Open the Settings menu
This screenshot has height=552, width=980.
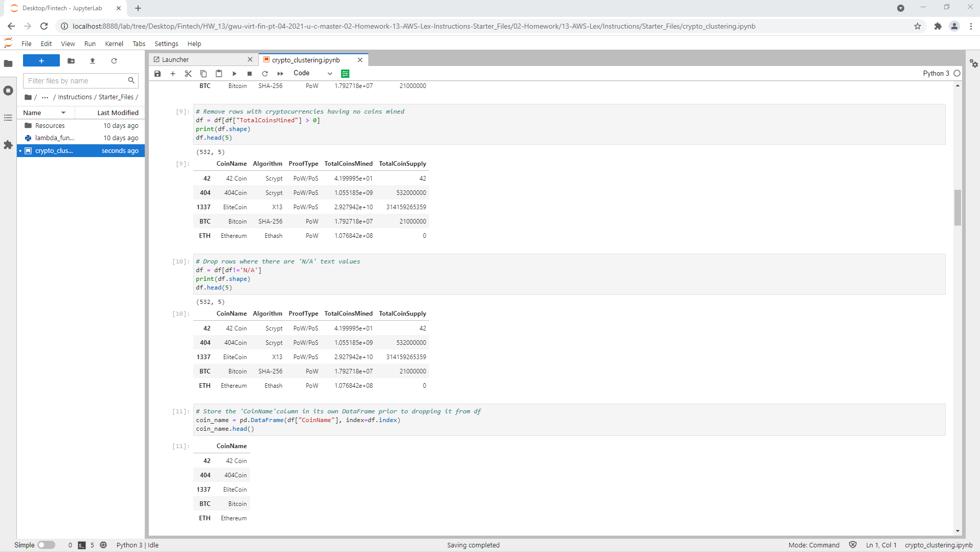pos(166,44)
